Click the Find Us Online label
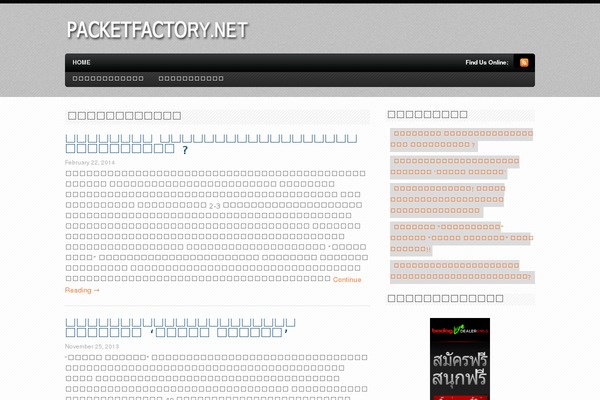This screenshot has height=400, width=600. [x=487, y=62]
